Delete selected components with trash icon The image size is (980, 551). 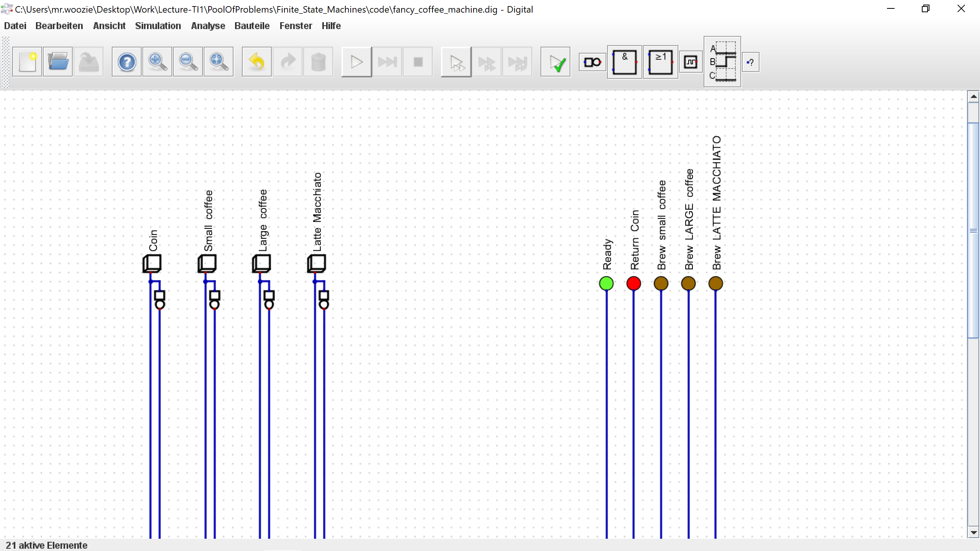[x=318, y=62]
